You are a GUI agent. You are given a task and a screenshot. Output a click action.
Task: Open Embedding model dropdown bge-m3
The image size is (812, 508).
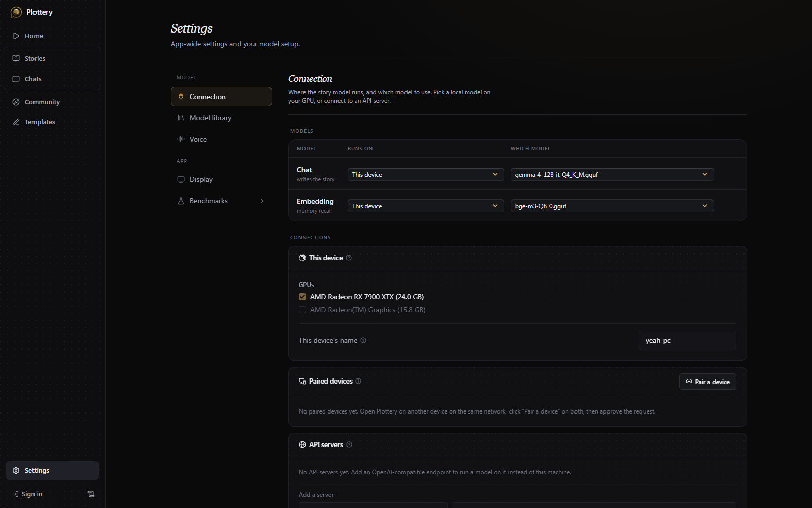click(612, 206)
